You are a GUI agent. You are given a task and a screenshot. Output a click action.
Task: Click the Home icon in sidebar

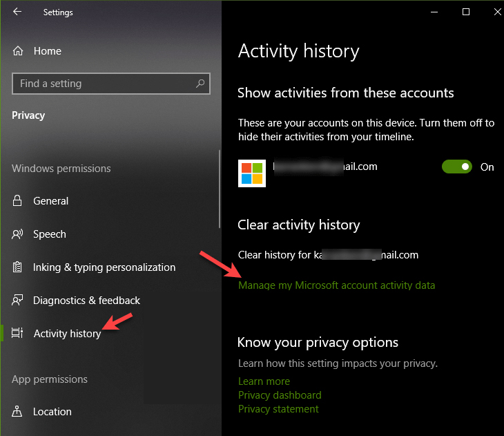pos(18,51)
